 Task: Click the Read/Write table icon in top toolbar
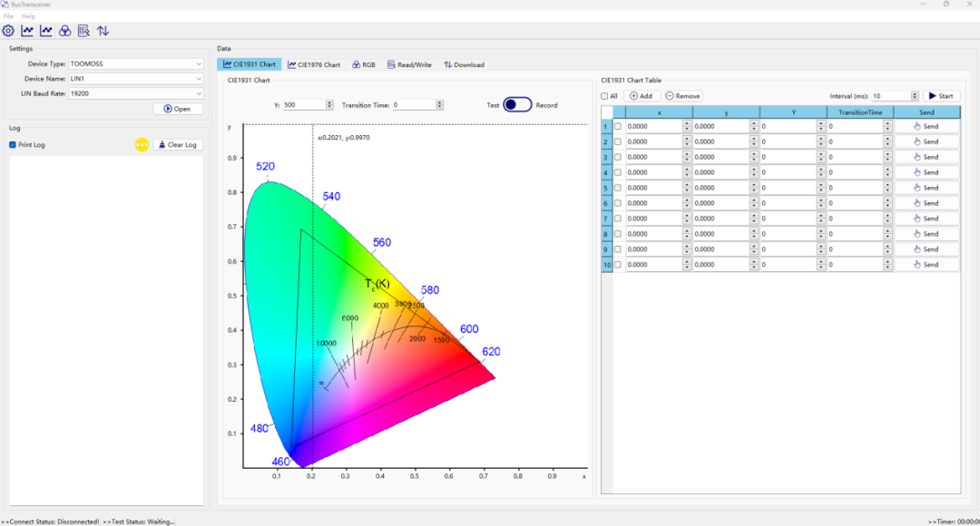83,31
